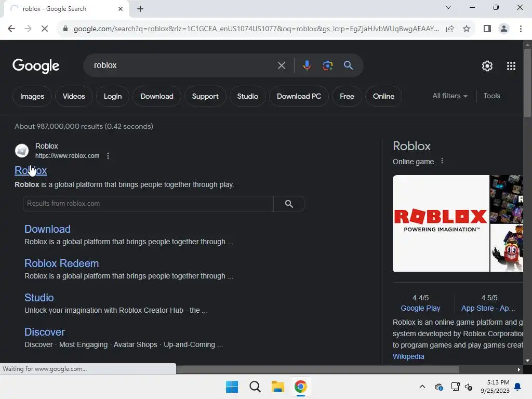Screen dimensions: 532x399
Task: Open Google quick settings gear
Action: tap(487, 66)
